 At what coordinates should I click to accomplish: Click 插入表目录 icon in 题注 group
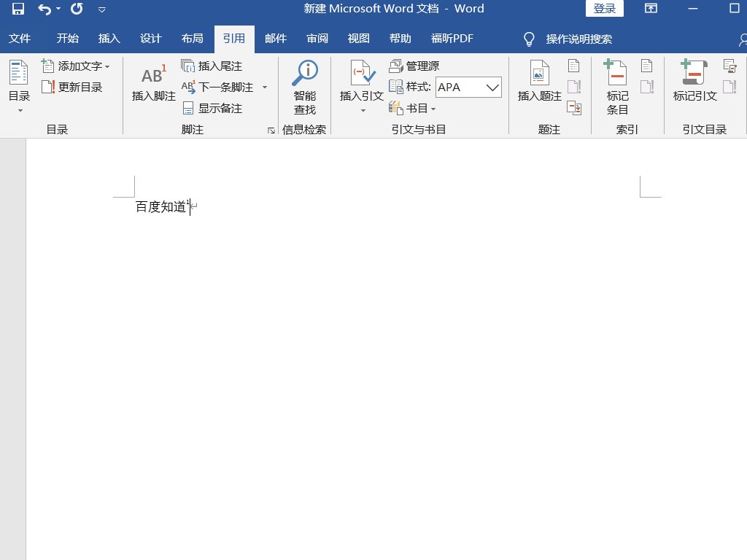[573, 66]
